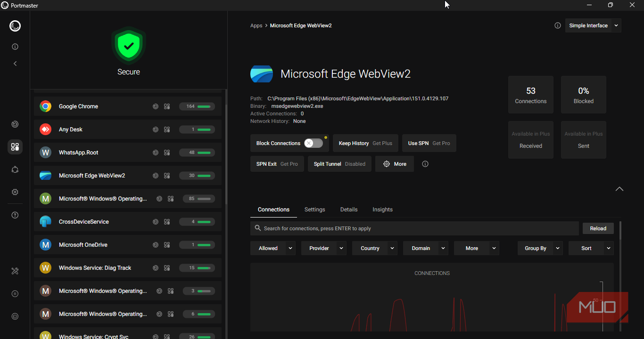Toggle the Block Connections switch

point(314,143)
